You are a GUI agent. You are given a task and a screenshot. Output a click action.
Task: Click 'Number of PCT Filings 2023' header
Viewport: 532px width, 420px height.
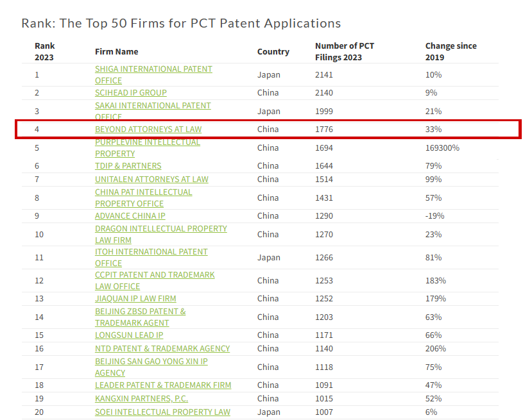(345, 51)
